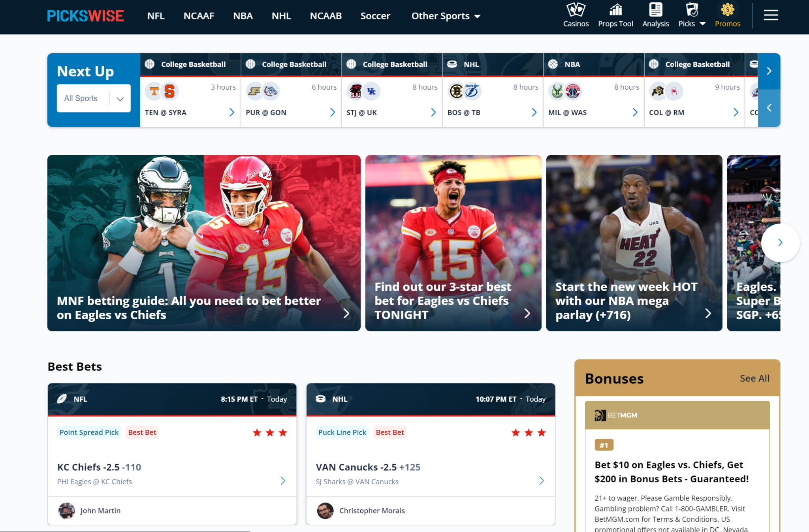Click the NHL hockey puck icon on BOS @ TB card

[453, 64]
